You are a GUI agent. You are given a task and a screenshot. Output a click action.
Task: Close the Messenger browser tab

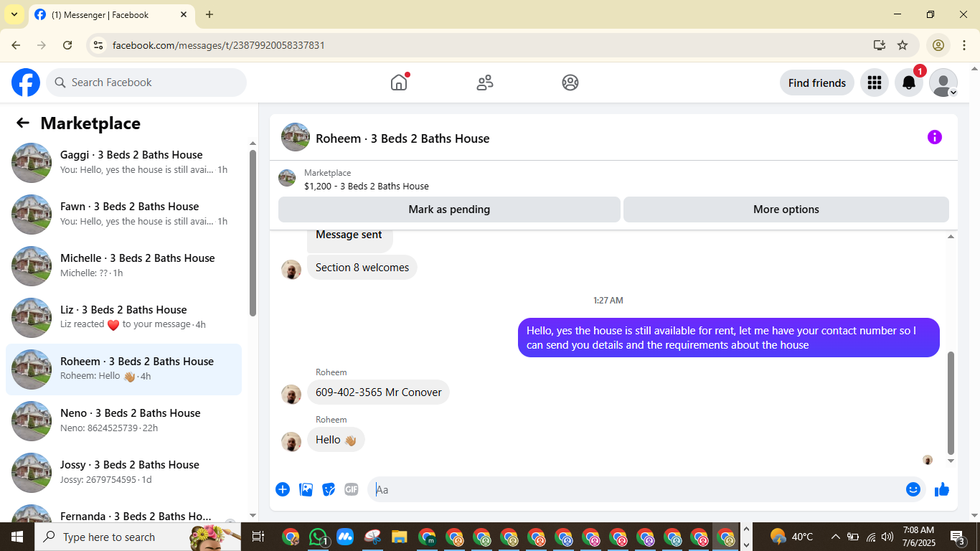(x=184, y=14)
